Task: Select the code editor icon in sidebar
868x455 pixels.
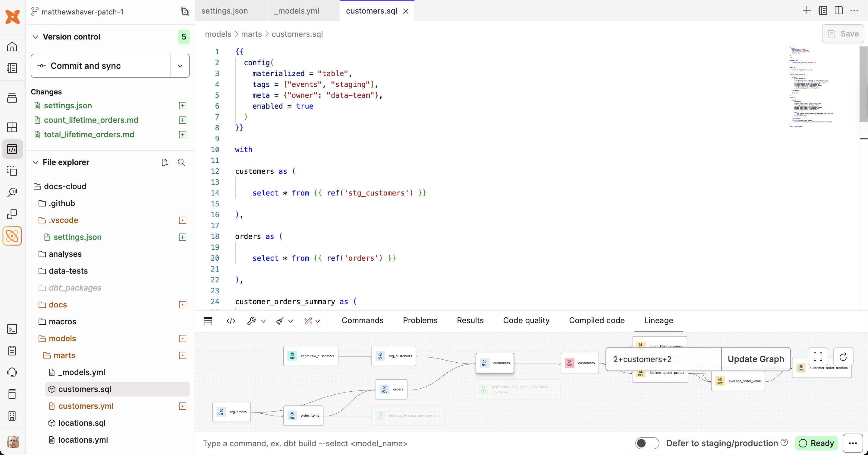Action: pos(12,149)
